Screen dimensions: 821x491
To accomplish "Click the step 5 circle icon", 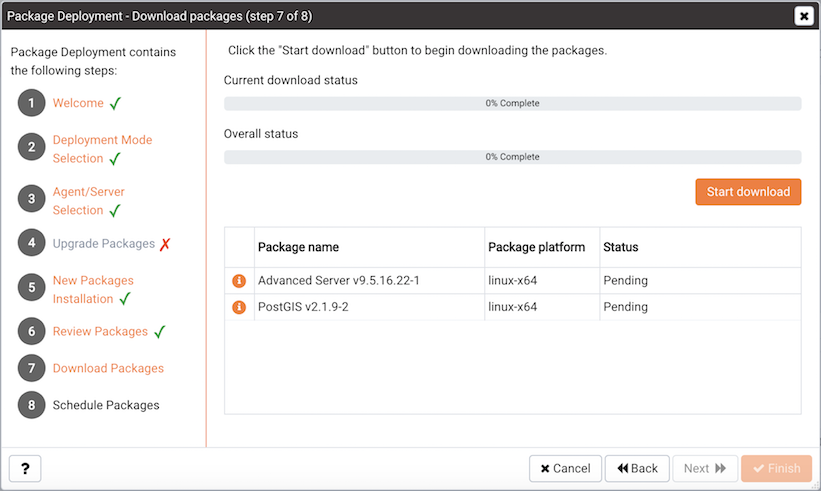I will click(31, 287).
